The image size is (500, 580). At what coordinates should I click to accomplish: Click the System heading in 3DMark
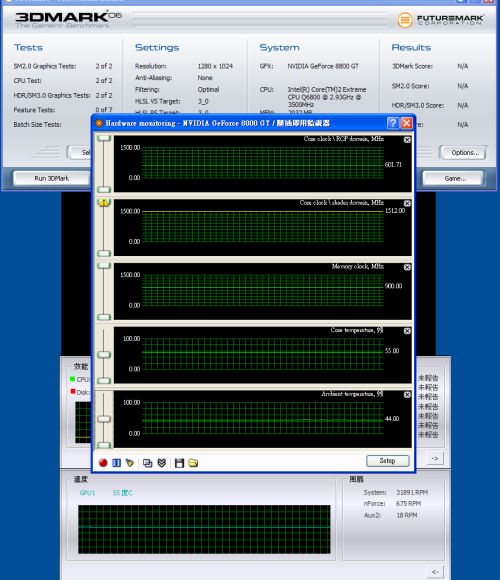(x=279, y=47)
